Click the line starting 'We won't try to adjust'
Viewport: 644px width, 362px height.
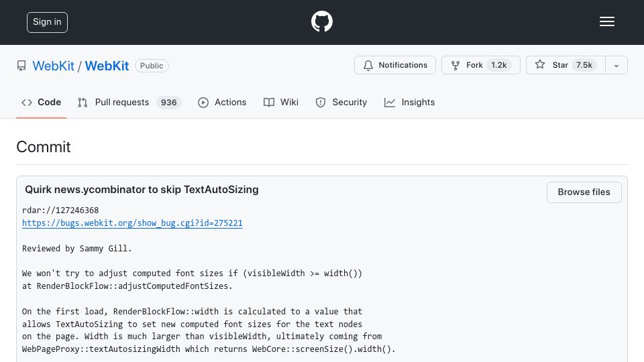point(193,274)
